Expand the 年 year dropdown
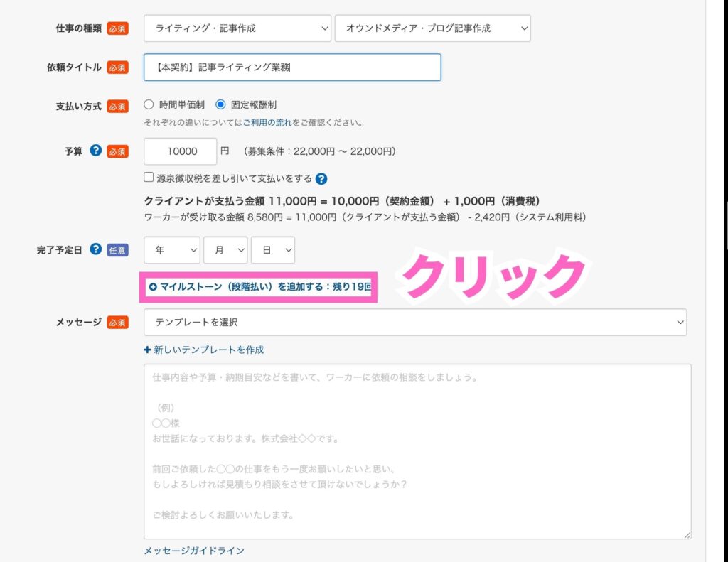The image size is (728, 562). point(172,250)
